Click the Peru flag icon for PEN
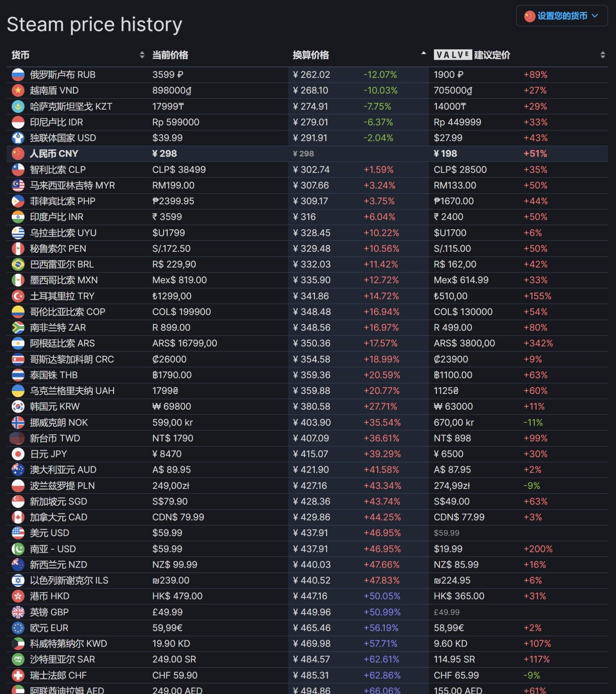 pyautogui.click(x=18, y=249)
